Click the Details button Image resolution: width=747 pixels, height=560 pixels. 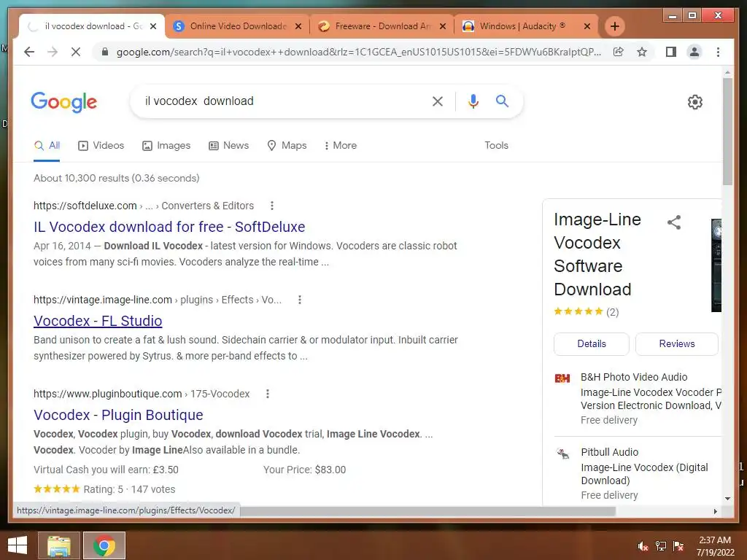pyautogui.click(x=591, y=344)
